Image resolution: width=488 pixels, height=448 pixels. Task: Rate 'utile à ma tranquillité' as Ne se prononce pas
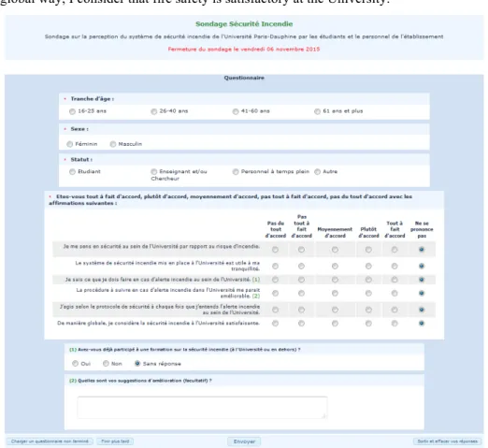point(422,266)
